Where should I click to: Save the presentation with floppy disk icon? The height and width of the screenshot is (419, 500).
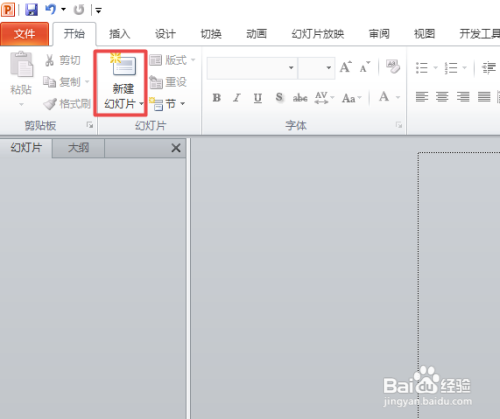[x=32, y=10]
